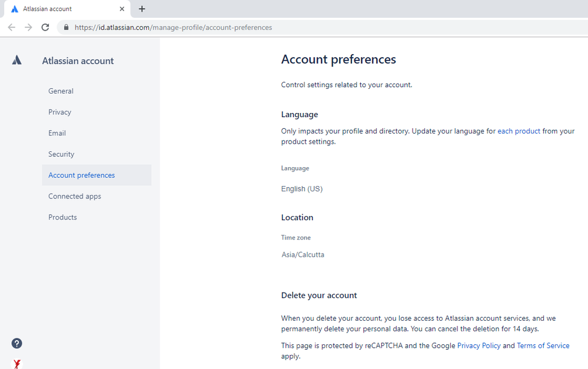Image resolution: width=588 pixels, height=369 pixels.
Task: Open General in the sidebar
Action: click(x=61, y=91)
